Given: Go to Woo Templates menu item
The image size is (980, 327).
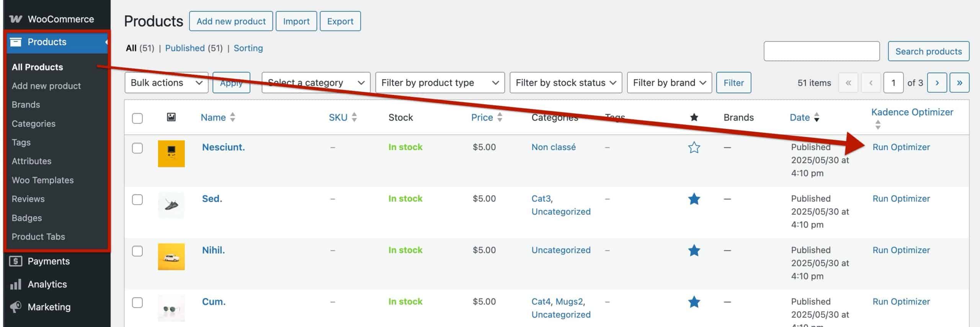Looking at the screenshot, I should (x=42, y=180).
